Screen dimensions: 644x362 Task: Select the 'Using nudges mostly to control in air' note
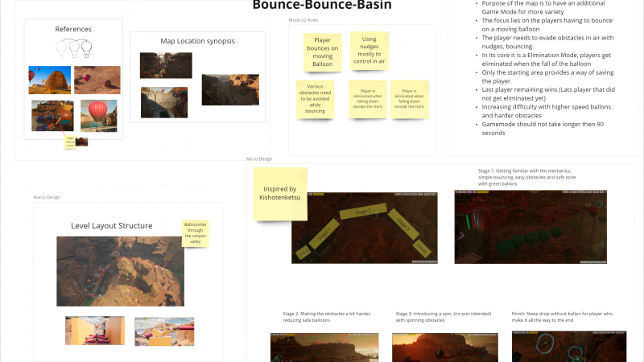369,50
